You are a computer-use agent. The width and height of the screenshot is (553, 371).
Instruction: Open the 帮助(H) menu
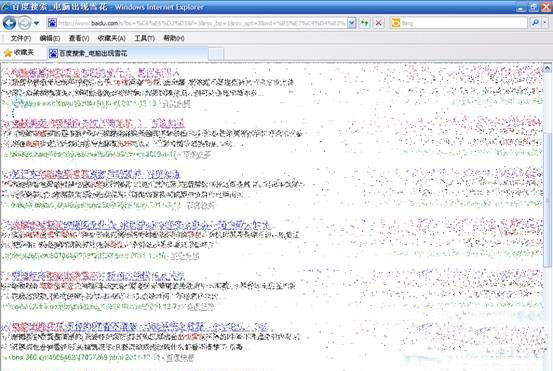[x=174, y=38]
